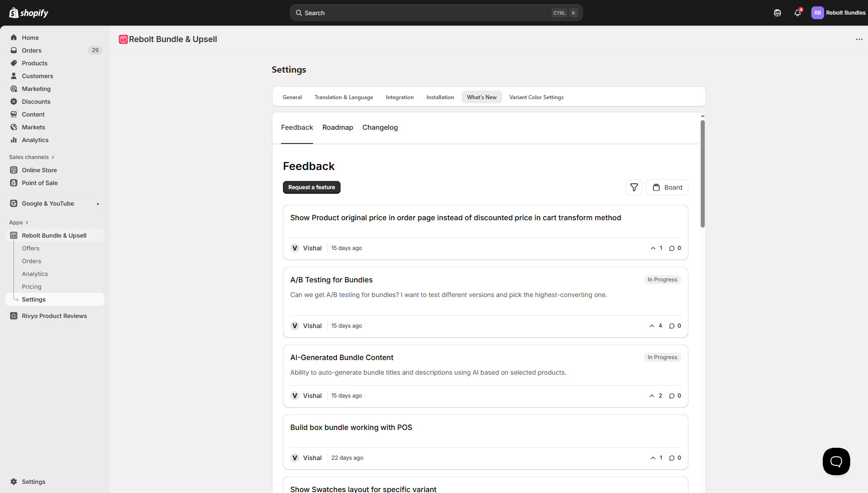The image size is (868, 493).
Task: Click the feedback panel scrollbar
Action: [x=703, y=174]
